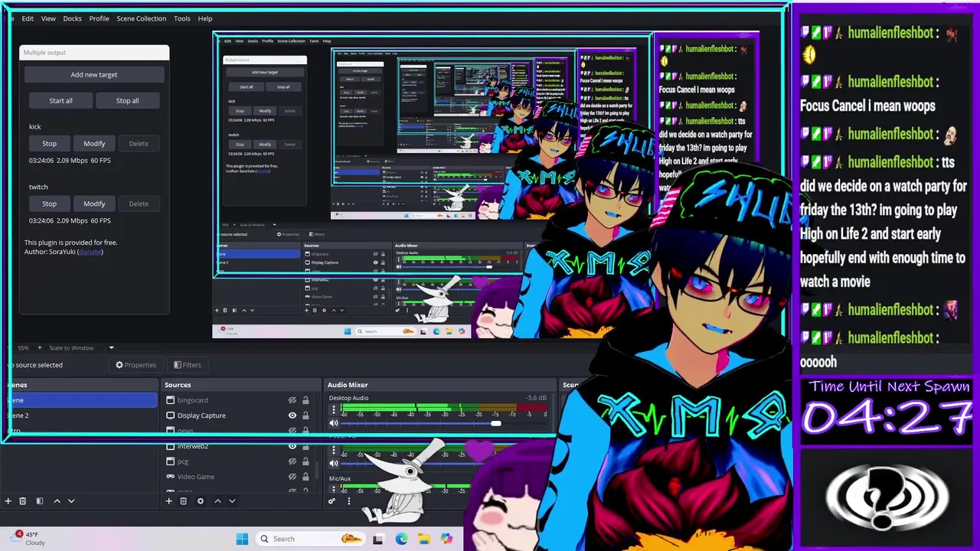Hide interweb2 source via eye icon
The width and height of the screenshot is (980, 551).
(x=292, y=446)
